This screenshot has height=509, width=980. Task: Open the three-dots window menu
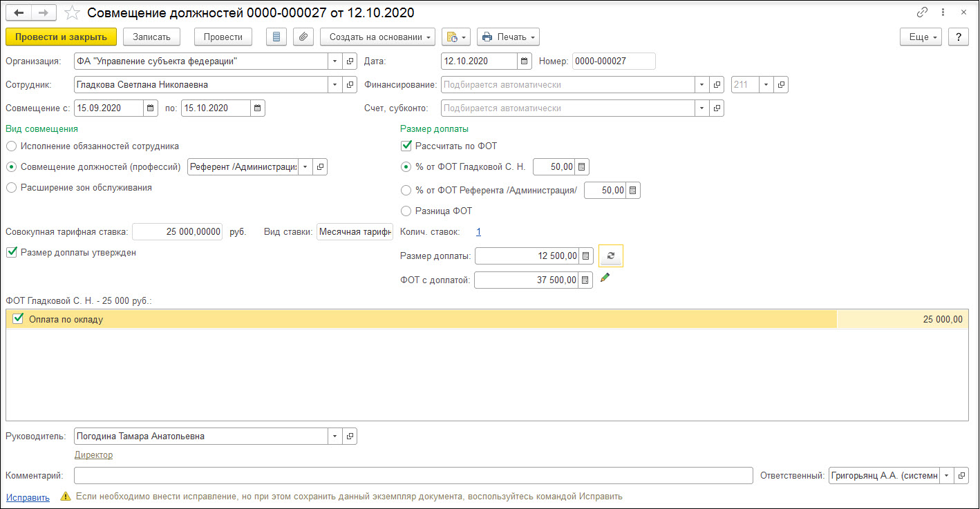(943, 12)
